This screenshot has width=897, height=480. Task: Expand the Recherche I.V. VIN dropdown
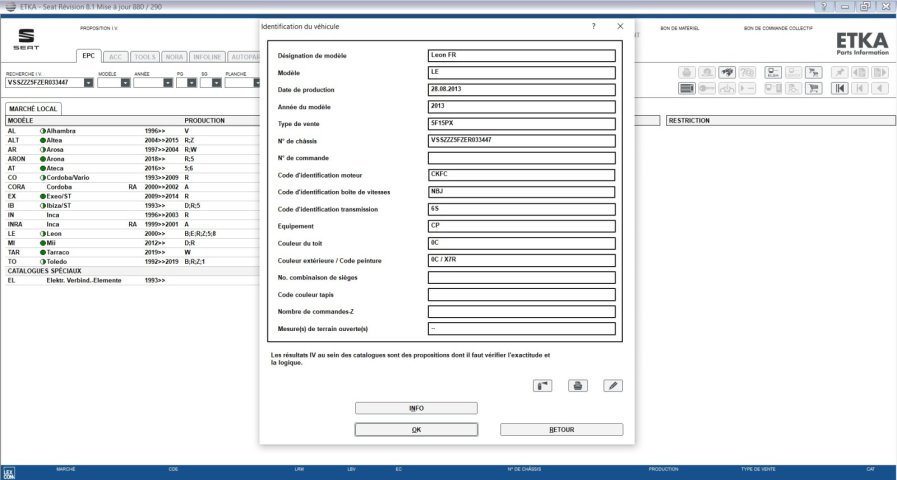[89, 83]
